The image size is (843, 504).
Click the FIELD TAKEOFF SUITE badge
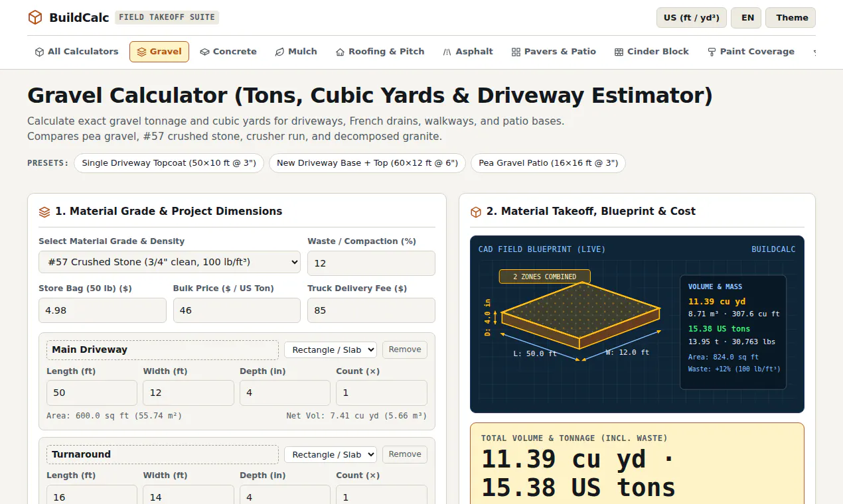(x=167, y=17)
